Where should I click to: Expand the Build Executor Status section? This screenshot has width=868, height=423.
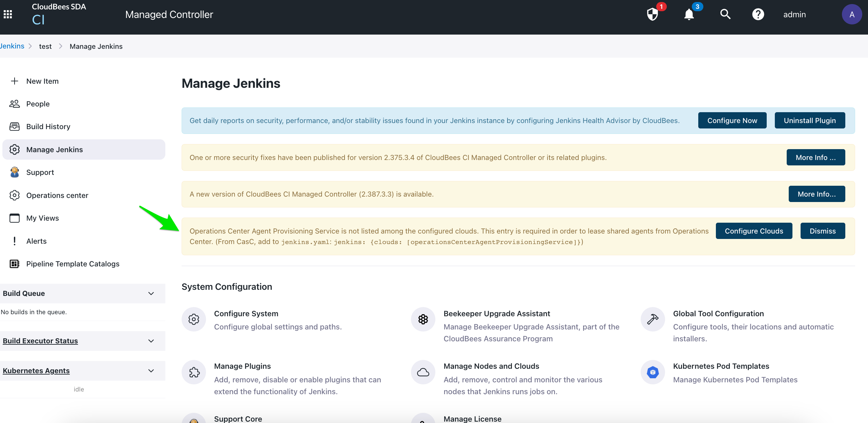(152, 341)
